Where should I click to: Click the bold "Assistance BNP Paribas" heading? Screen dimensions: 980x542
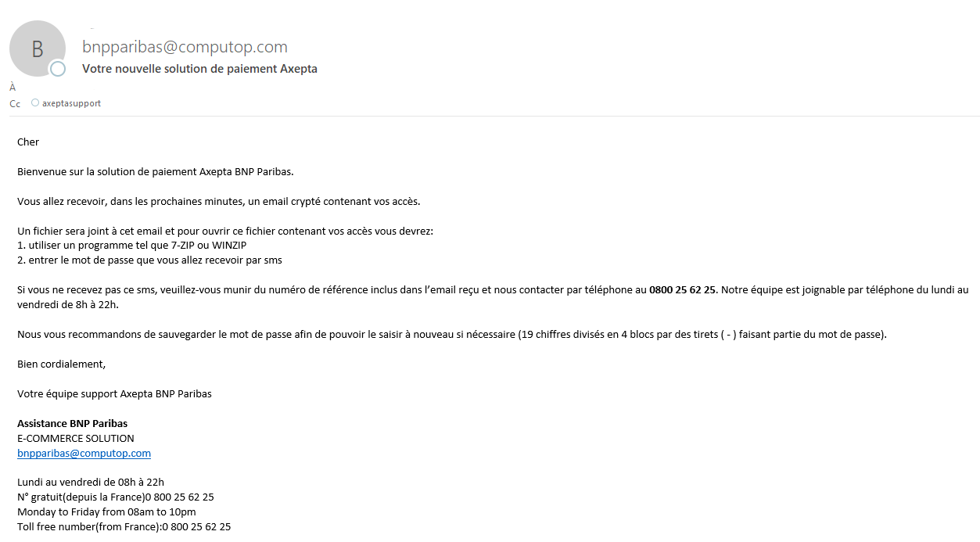72,424
